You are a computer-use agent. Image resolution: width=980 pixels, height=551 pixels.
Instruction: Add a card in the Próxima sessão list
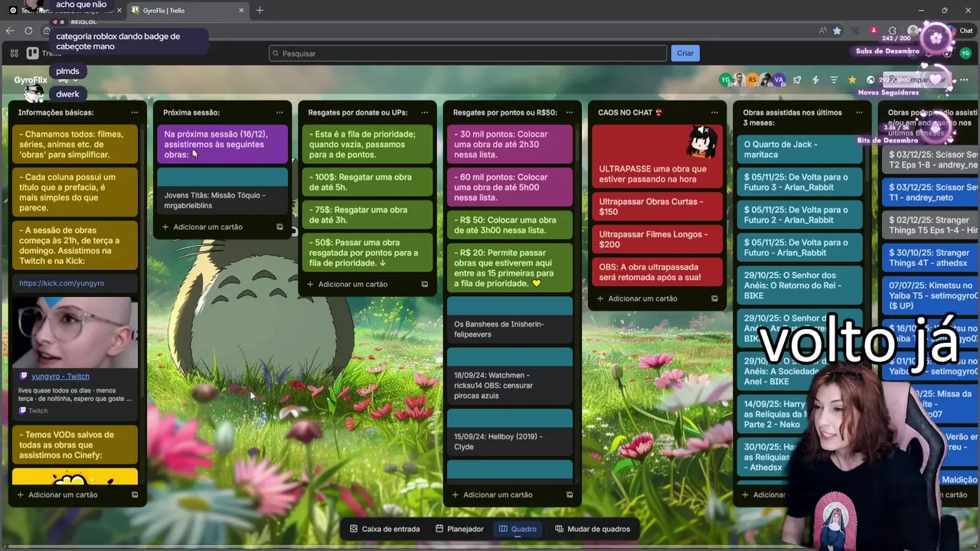[x=207, y=227]
